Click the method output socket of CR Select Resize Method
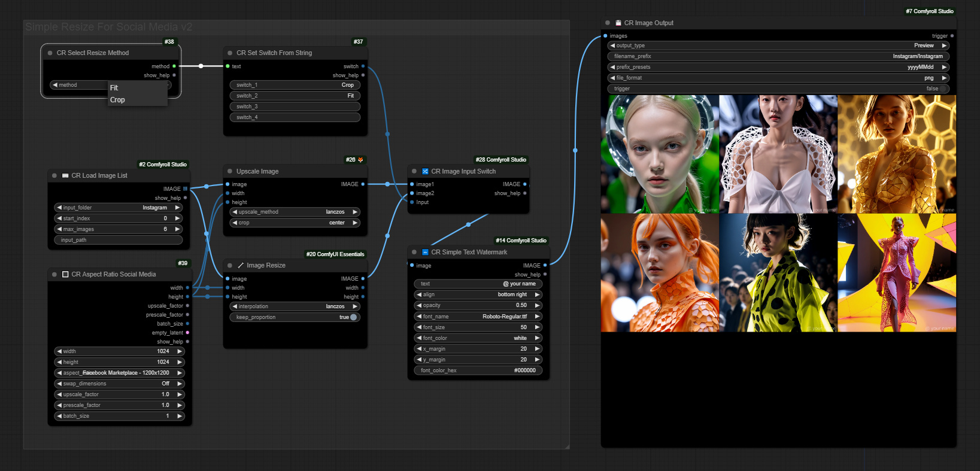The width and height of the screenshot is (980, 471). pyautogui.click(x=174, y=66)
